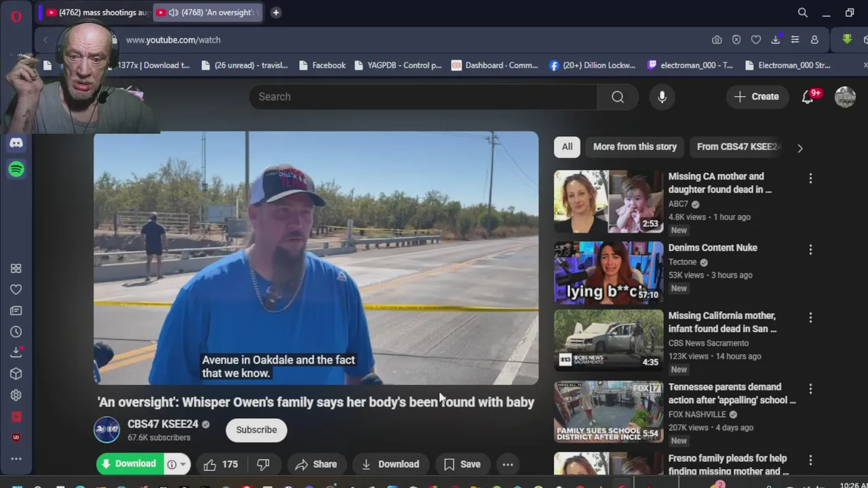Select More from this story chip
Screen dimensions: 868x488
click(x=635, y=147)
